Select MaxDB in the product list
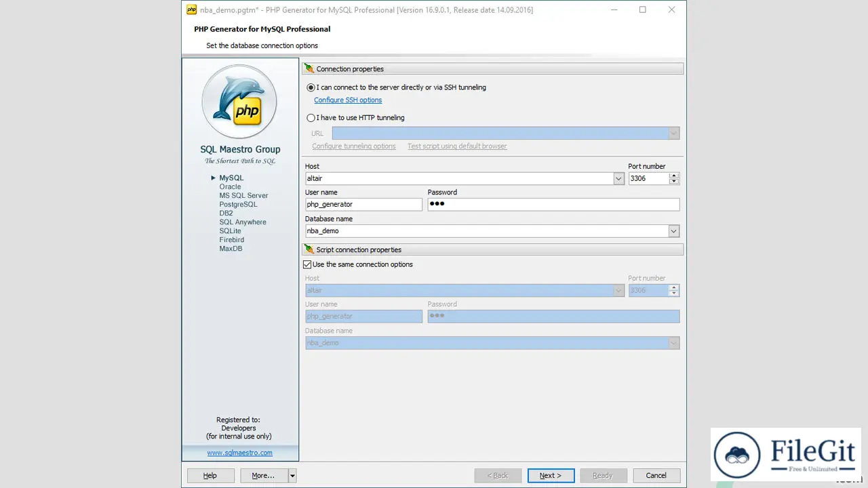The width and height of the screenshot is (868, 488). [231, 248]
